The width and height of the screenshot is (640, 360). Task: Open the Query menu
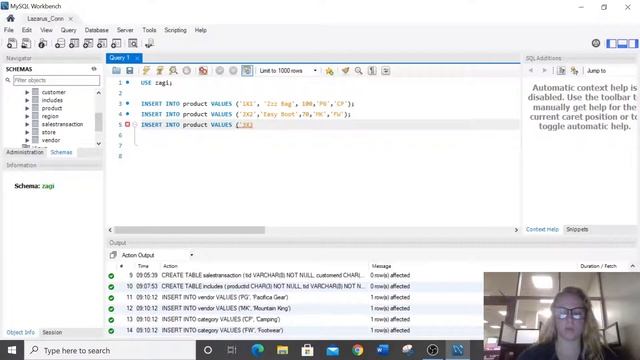point(68,30)
